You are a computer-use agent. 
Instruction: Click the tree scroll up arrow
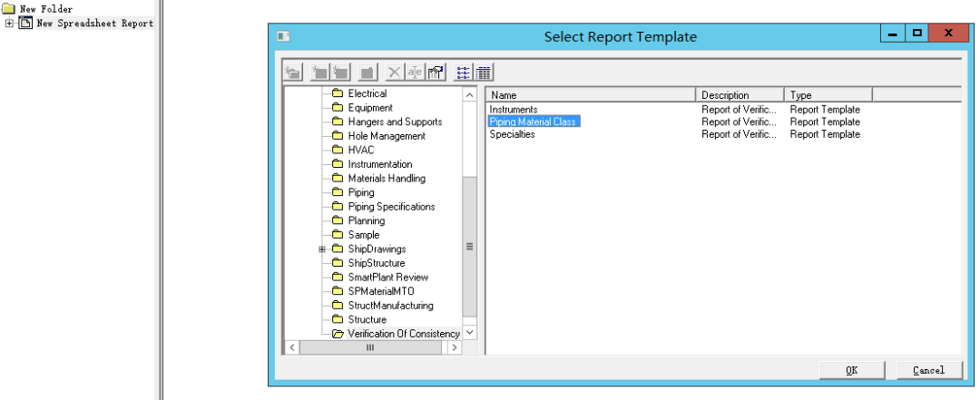pyautogui.click(x=469, y=95)
